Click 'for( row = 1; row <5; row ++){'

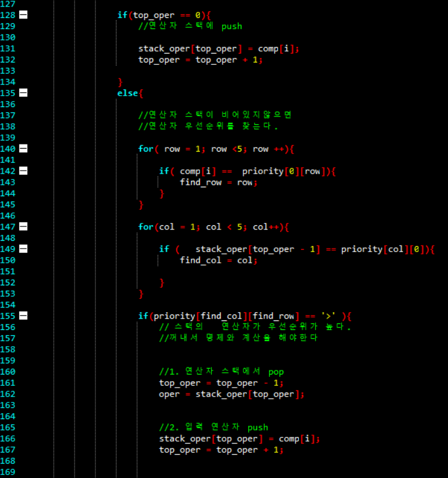(216, 149)
